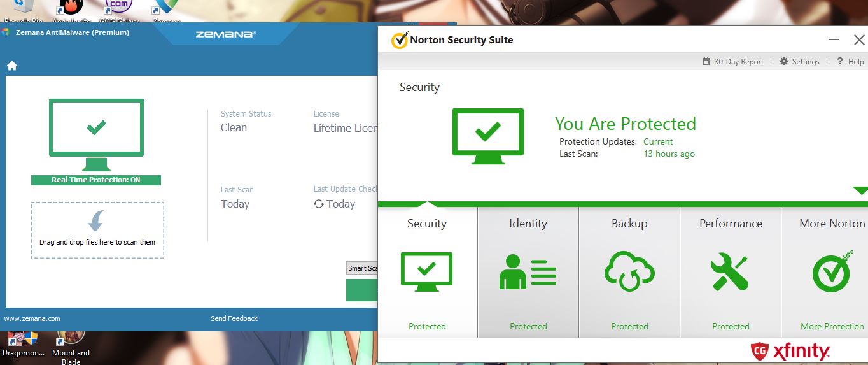This screenshot has width=868, height=365.
Task: Click the calendar icon for 30-Day Report
Action: (x=706, y=61)
